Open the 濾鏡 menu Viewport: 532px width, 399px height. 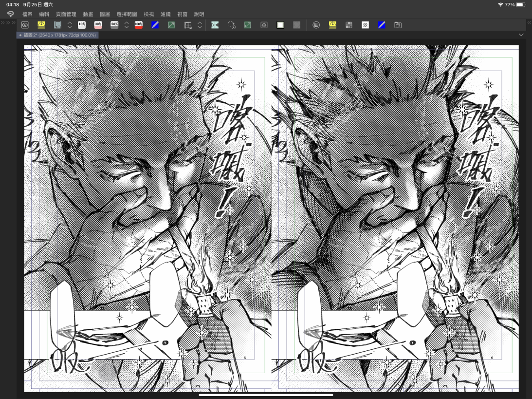pyautogui.click(x=165, y=14)
